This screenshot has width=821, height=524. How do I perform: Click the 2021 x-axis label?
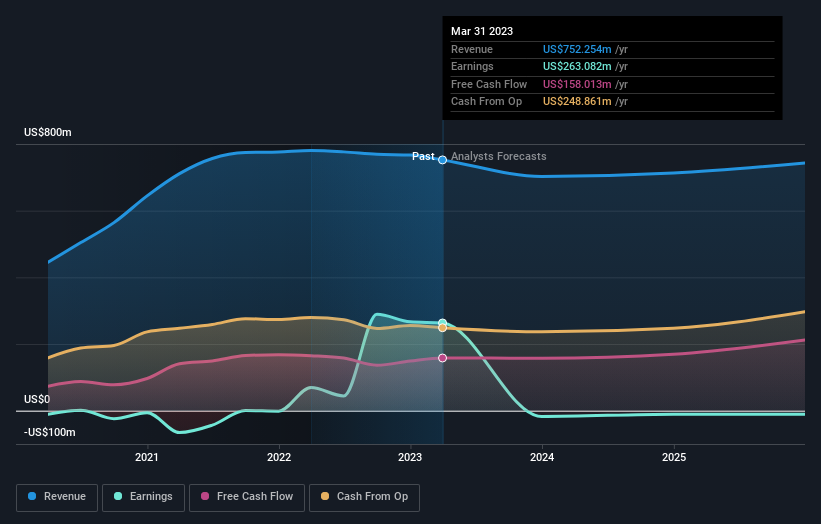pos(147,457)
